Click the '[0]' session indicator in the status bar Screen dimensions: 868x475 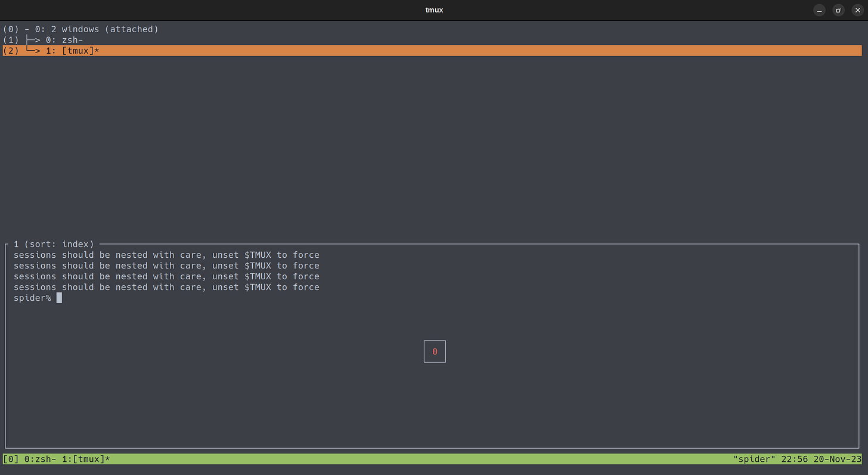[x=11, y=459]
